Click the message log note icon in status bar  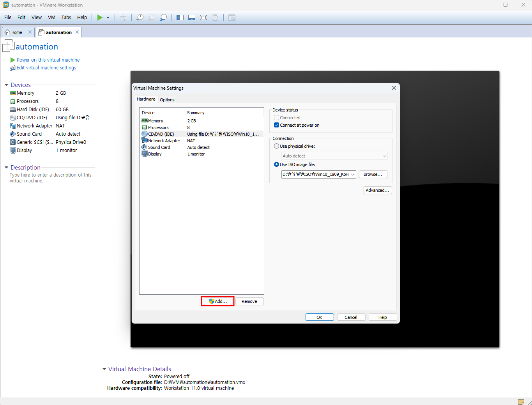click(x=521, y=402)
